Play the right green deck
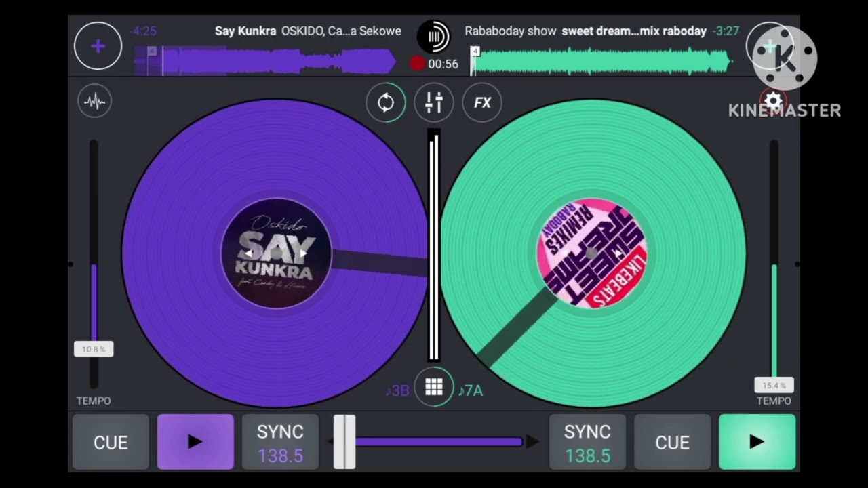Viewport: 868px width, 488px height. pos(757,442)
